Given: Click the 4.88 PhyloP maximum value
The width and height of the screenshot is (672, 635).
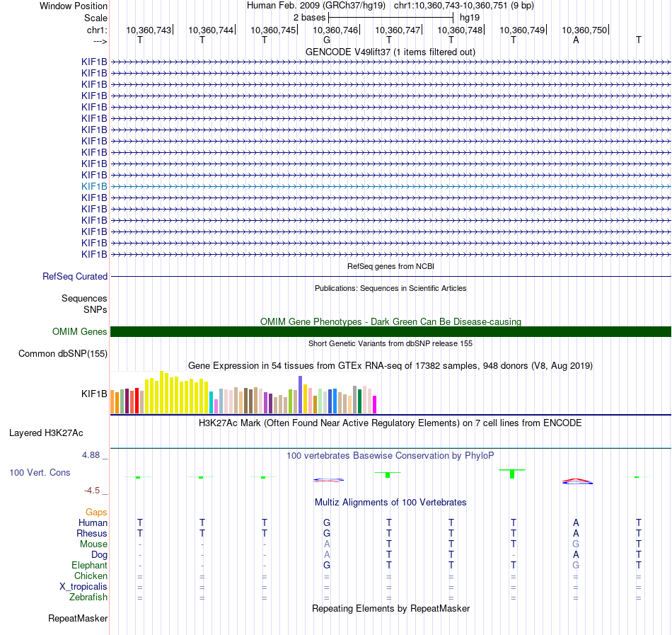Looking at the screenshot, I should [91, 455].
